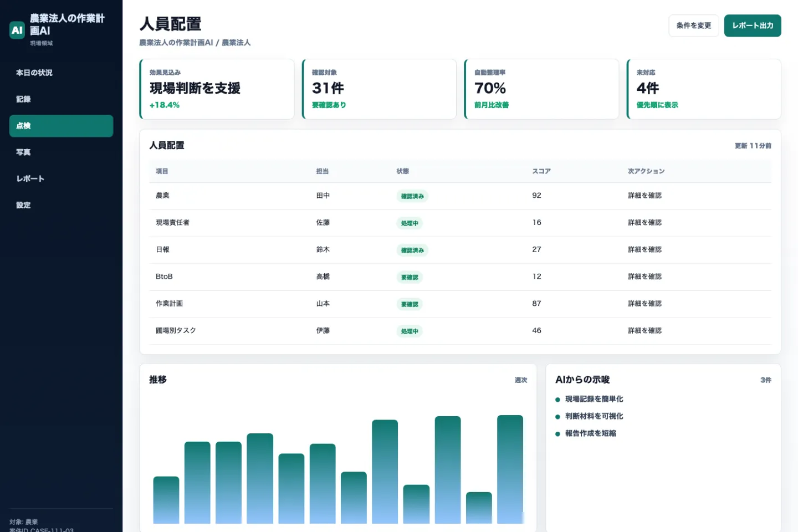Click the 週次 label on 推移 chart
This screenshot has width=798, height=532.
(x=521, y=380)
